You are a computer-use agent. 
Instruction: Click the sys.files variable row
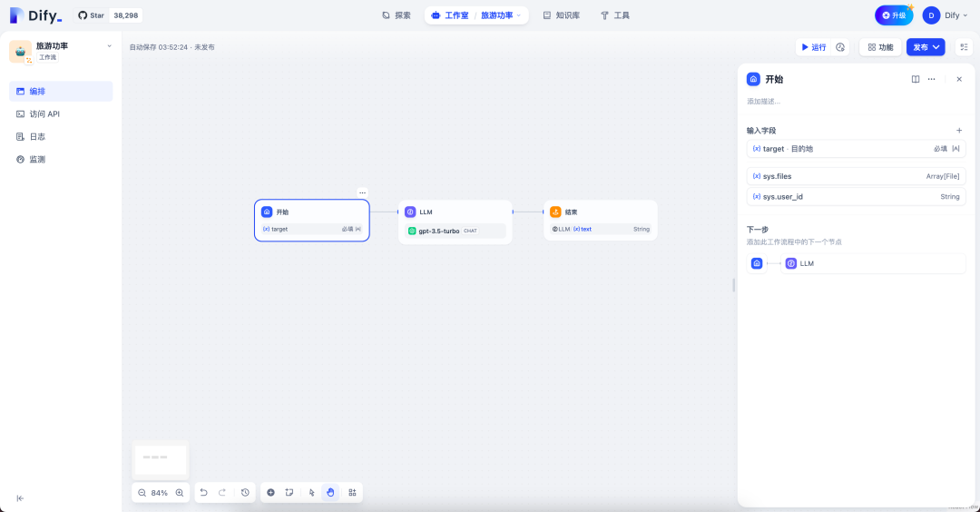click(857, 176)
